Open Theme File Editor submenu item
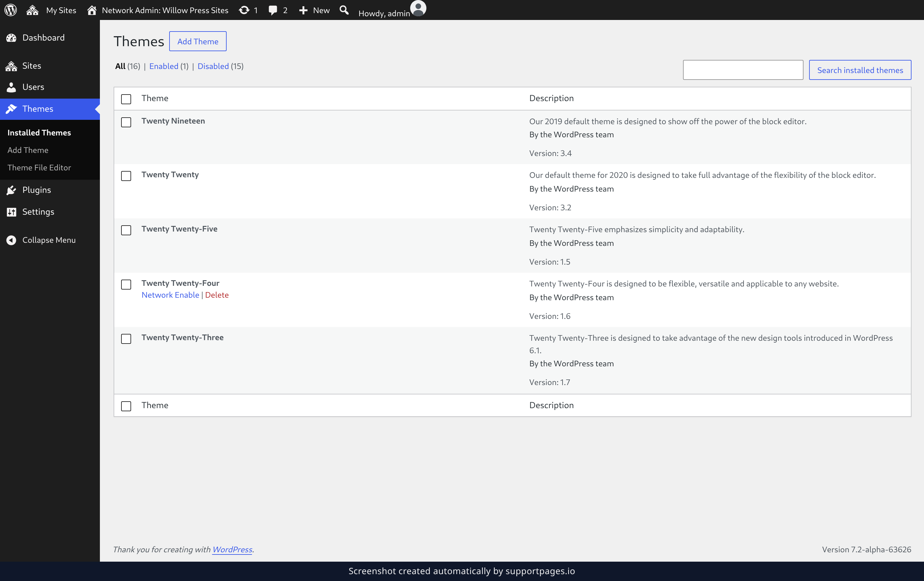924x581 pixels. (x=39, y=168)
